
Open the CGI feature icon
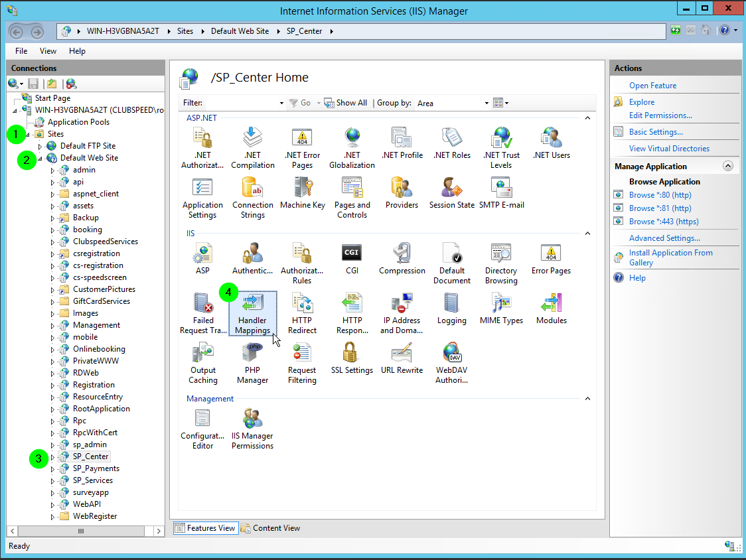click(352, 259)
